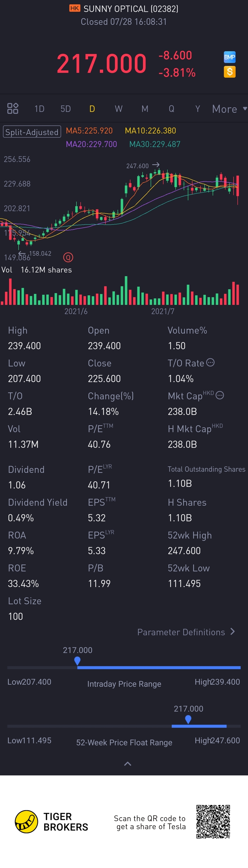Switch to the 1D chart tab
Screen dimensions: 248x868
pos(39,109)
